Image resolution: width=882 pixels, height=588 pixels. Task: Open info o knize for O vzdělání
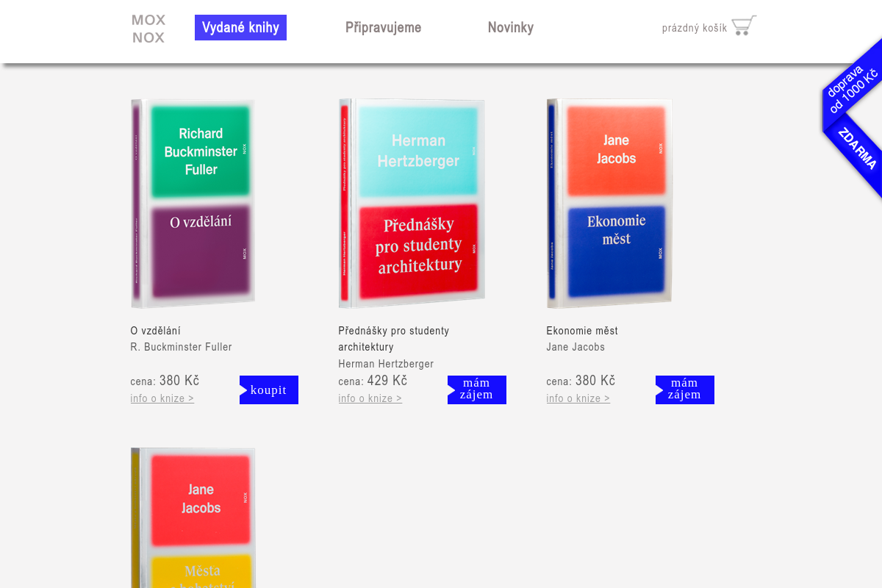coord(162,398)
